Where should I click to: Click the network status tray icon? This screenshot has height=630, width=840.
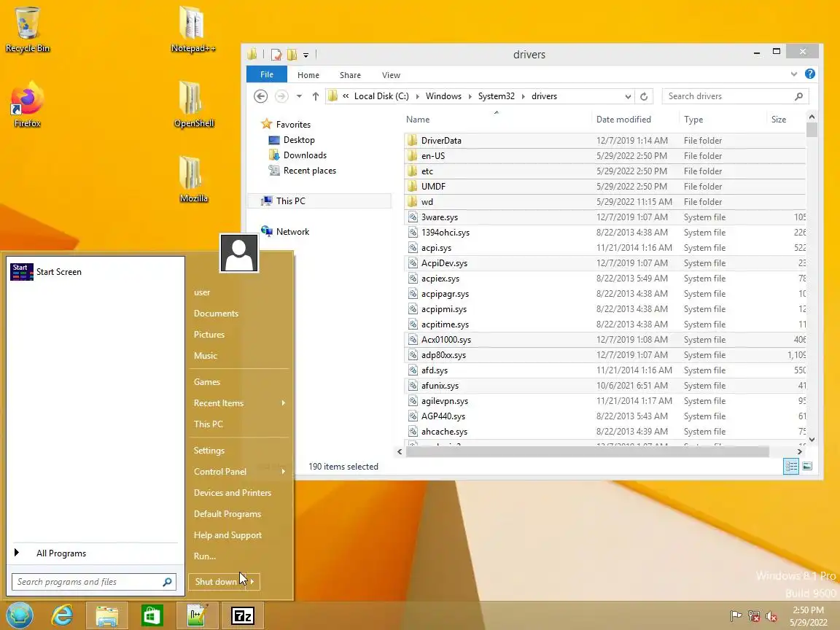click(x=754, y=616)
